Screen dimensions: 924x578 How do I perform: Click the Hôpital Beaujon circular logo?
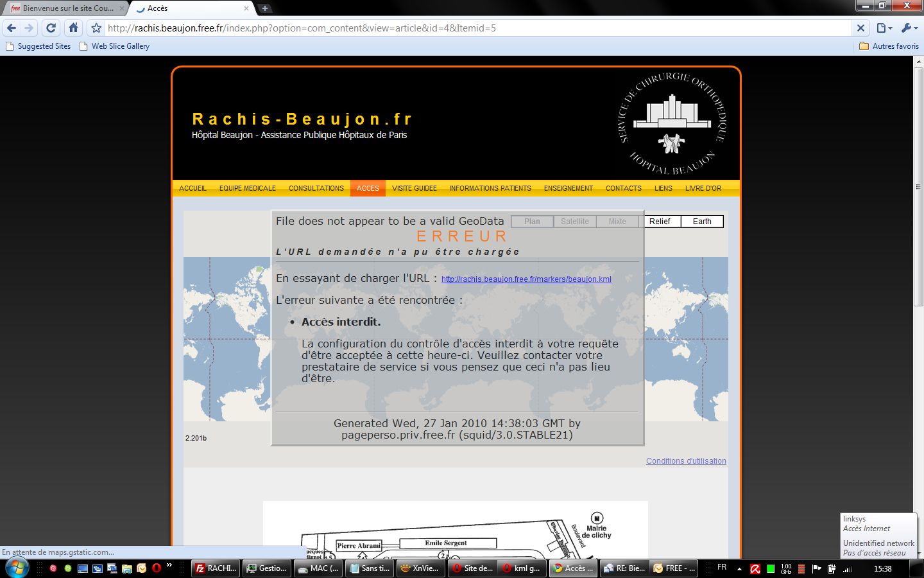coord(672,123)
